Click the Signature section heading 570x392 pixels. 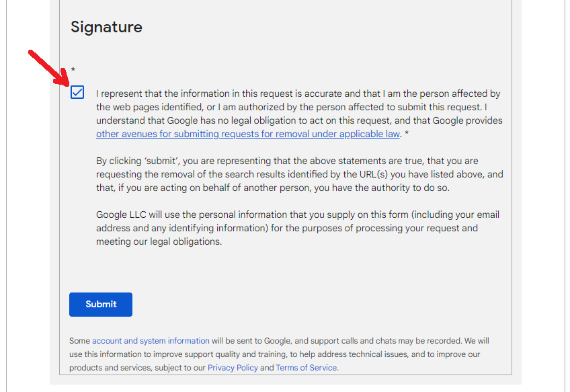[x=106, y=27]
